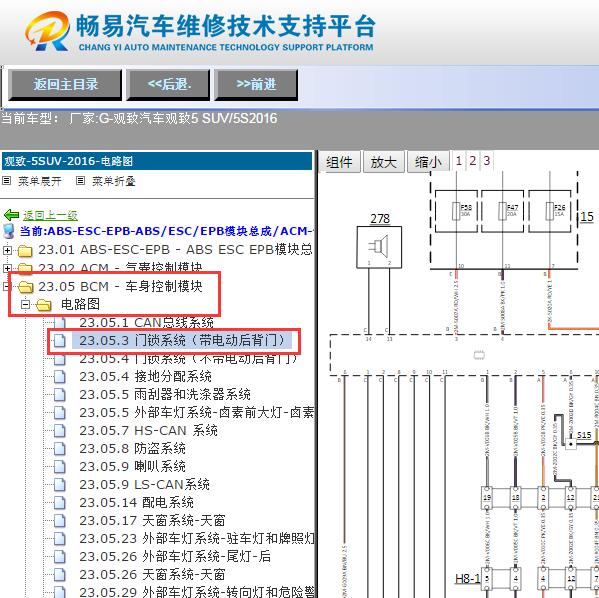Viewport: 599px width, 598px height.
Task: Open 23.05.29 外部车灯系统-转向灯和危险警告灯
Action: coord(196,592)
